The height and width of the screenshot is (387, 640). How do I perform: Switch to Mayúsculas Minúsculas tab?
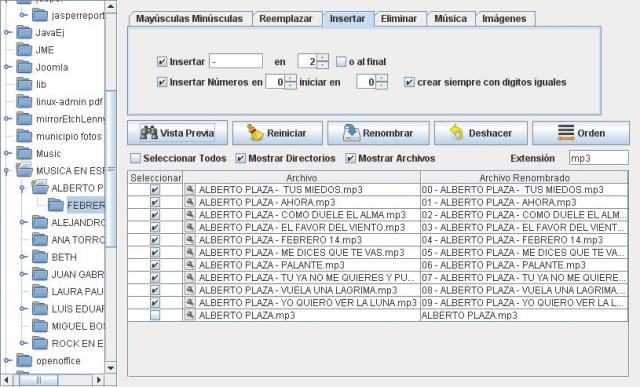189,19
